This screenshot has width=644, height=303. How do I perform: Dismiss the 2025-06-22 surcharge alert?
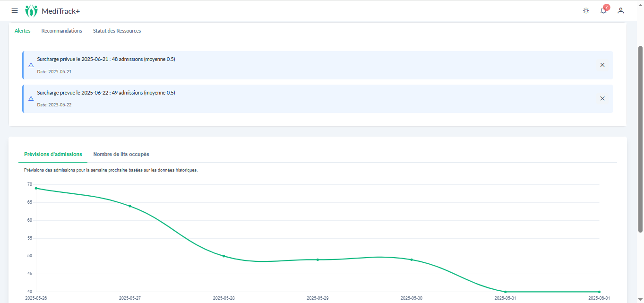602,98
